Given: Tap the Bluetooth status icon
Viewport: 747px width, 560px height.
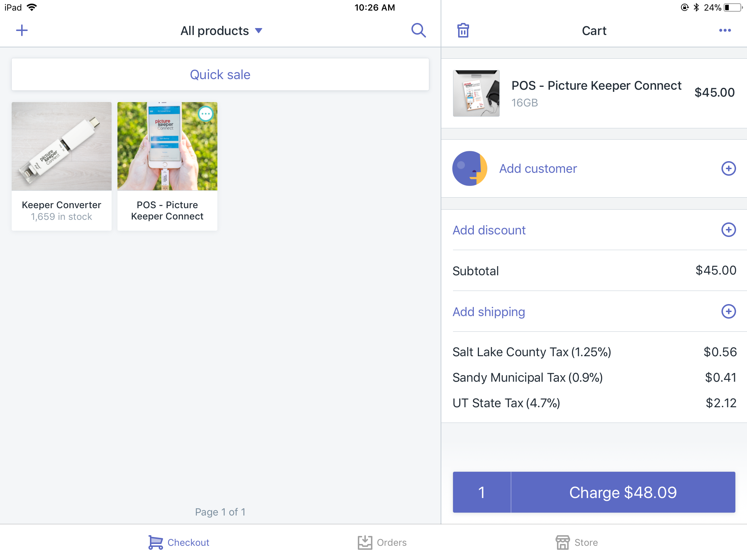Looking at the screenshot, I should (x=696, y=7).
